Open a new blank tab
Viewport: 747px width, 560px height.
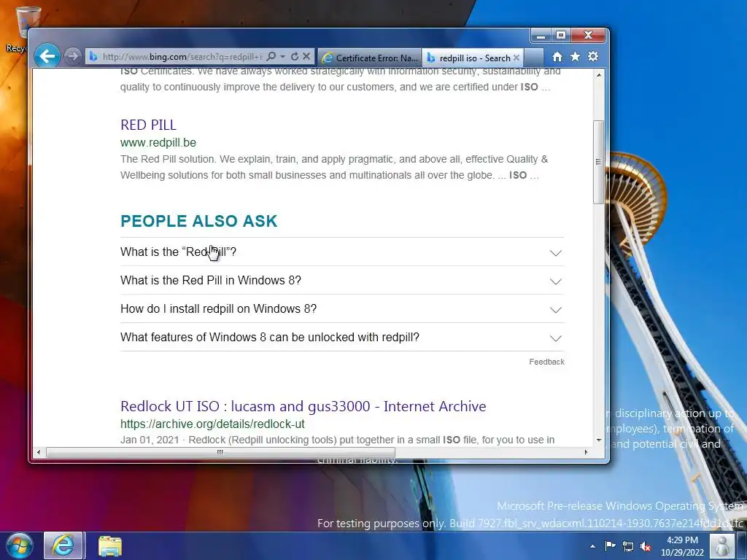point(533,58)
